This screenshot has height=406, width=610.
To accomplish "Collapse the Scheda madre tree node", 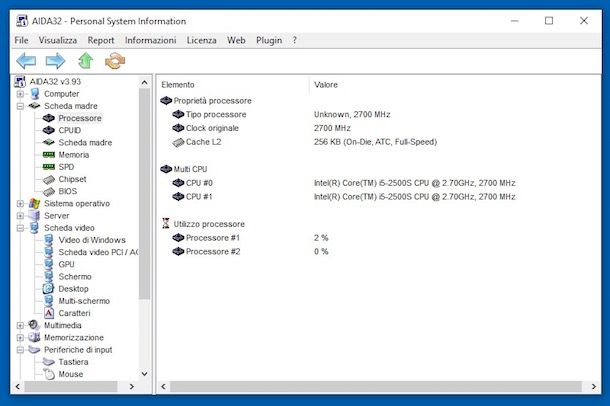I will tap(20, 106).
